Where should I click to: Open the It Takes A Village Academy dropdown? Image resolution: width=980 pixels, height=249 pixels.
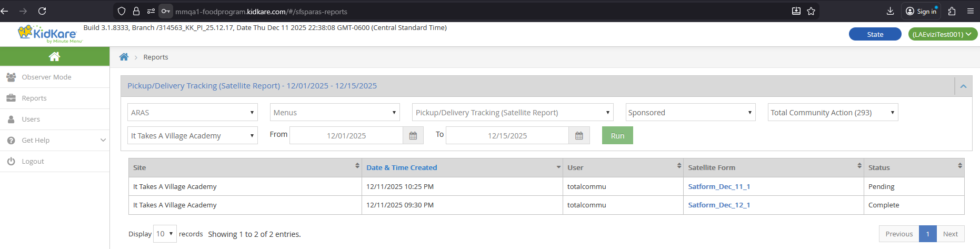[193, 136]
